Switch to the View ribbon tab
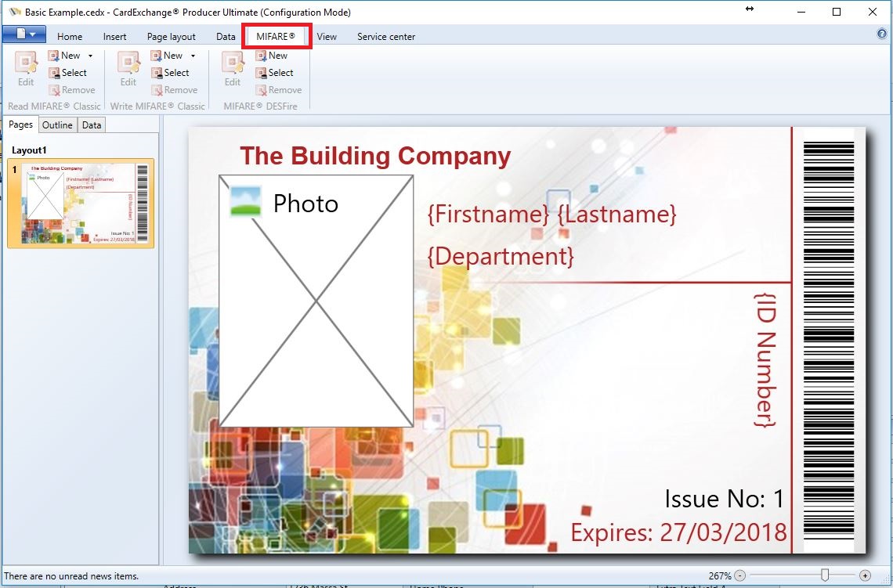The height and width of the screenshot is (588, 893). (x=327, y=37)
